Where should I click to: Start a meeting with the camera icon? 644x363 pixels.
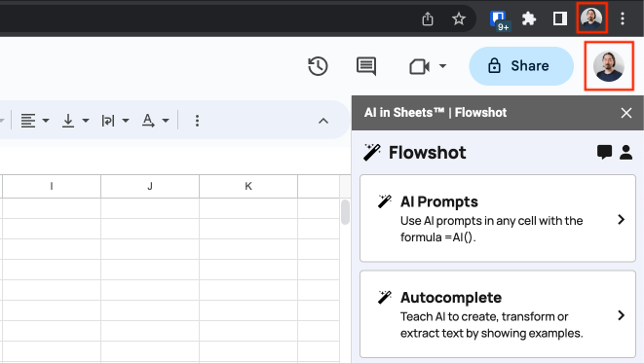[x=419, y=66]
